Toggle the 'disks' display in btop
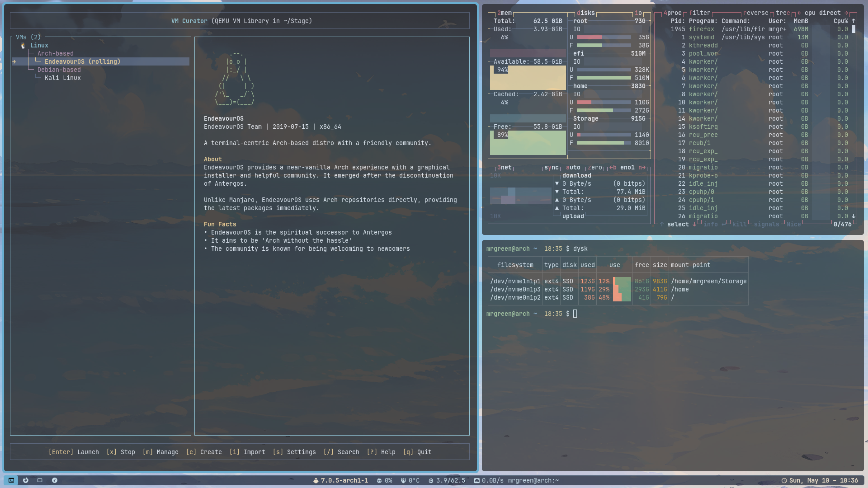 pos(586,13)
